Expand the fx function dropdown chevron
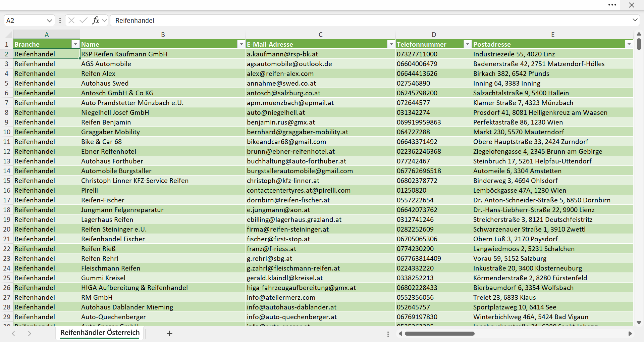 click(104, 20)
